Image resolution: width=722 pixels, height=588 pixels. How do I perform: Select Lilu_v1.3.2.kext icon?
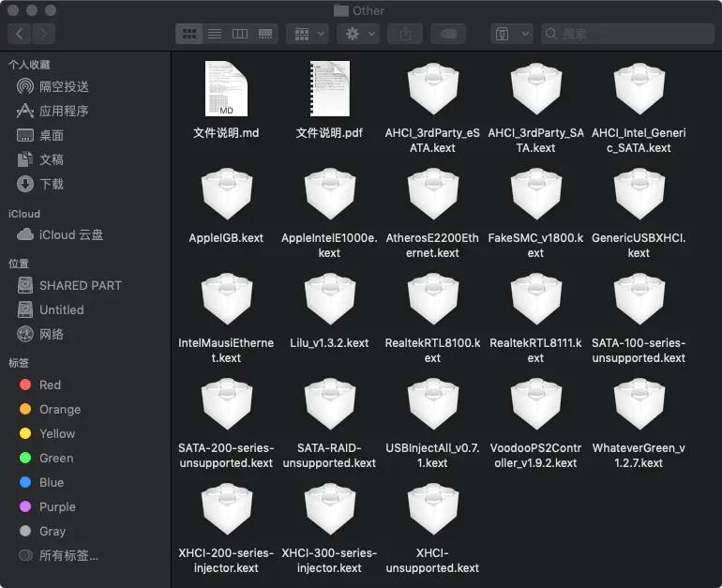(x=330, y=299)
